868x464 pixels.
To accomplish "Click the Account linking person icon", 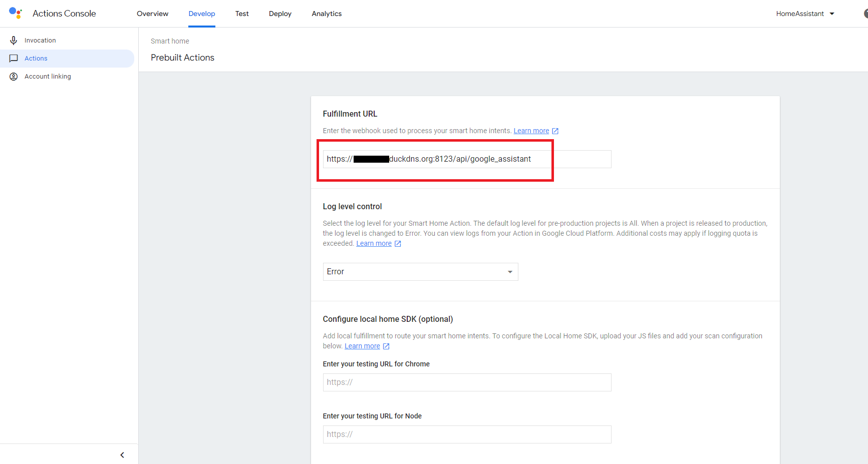I will 14,77.
